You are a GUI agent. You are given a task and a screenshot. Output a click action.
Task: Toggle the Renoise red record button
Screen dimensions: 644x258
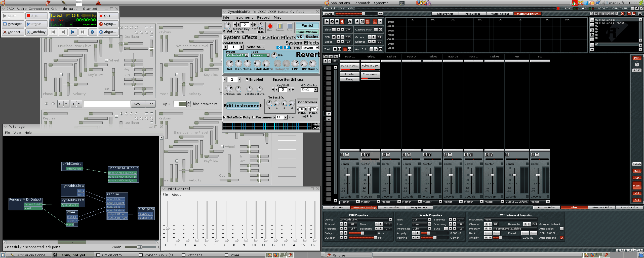pos(342,21)
